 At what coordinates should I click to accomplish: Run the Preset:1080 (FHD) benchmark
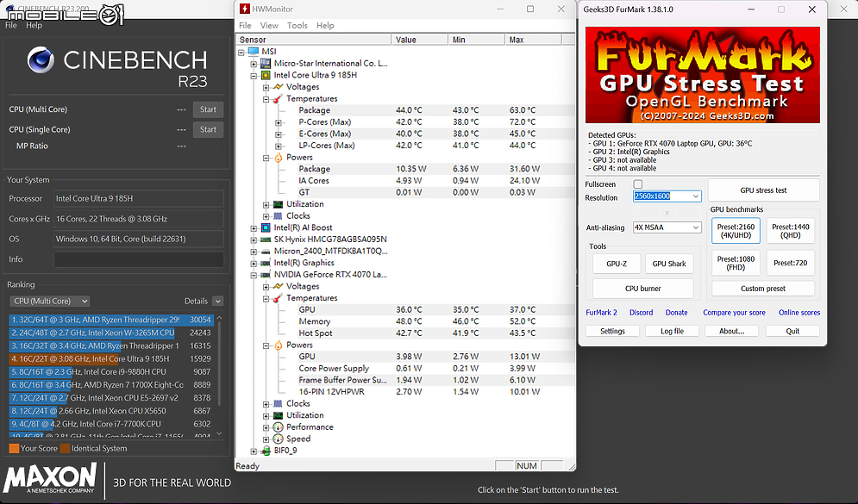click(x=736, y=263)
